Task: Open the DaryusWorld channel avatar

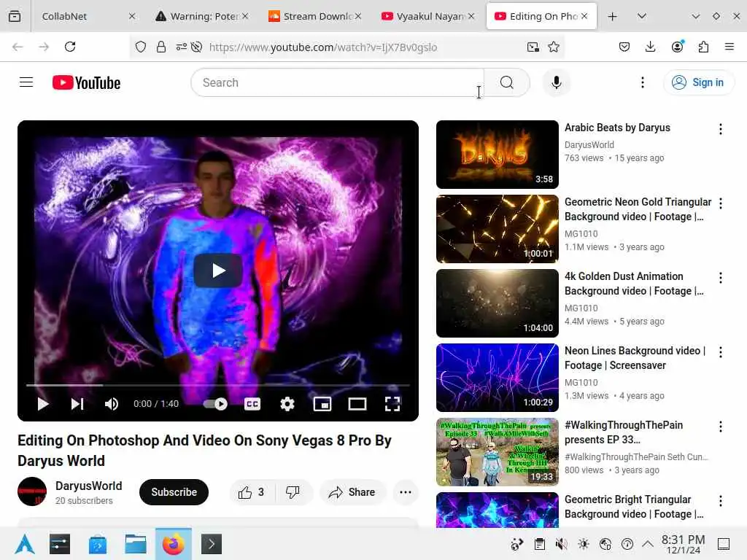Action: pos(32,491)
